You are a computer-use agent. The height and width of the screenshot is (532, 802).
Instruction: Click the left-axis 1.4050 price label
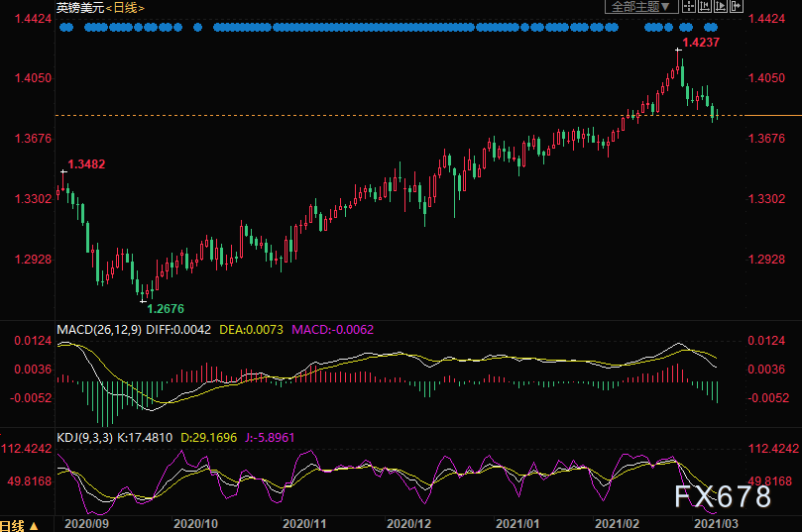pos(34,78)
